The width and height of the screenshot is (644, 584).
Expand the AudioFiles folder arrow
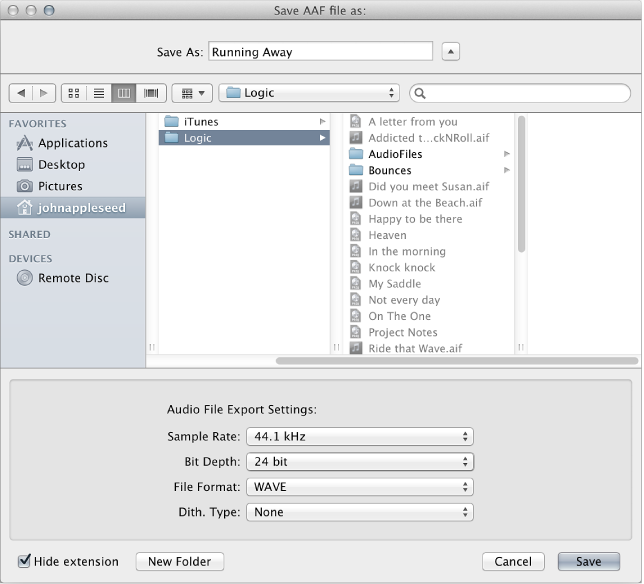click(x=507, y=154)
